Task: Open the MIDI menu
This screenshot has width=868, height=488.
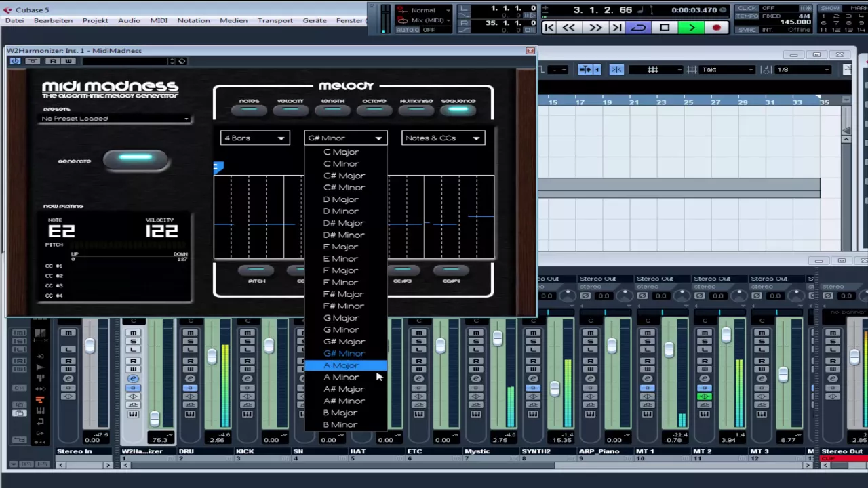Action: [159, 20]
